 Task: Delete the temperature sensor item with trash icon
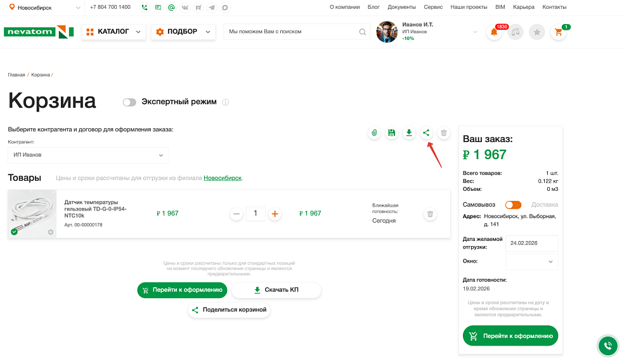click(x=430, y=214)
